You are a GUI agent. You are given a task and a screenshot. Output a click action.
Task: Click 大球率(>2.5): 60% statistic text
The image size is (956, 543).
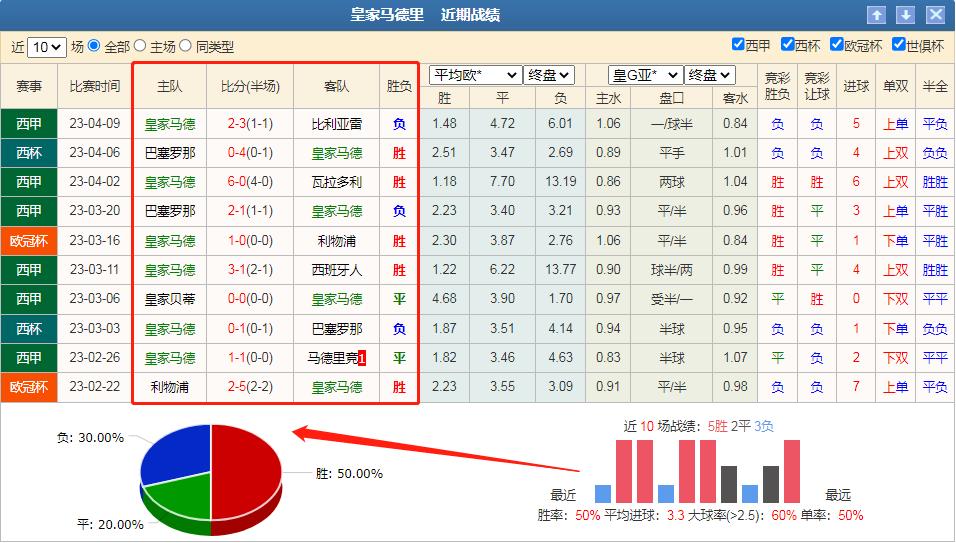(742, 516)
